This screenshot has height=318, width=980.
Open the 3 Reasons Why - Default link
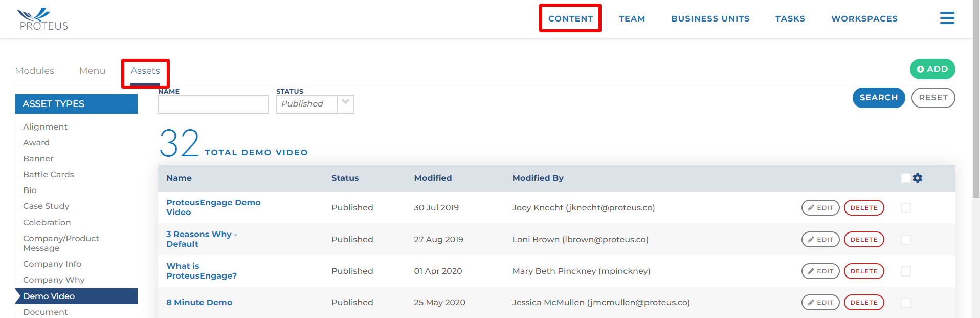tap(202, 239)
